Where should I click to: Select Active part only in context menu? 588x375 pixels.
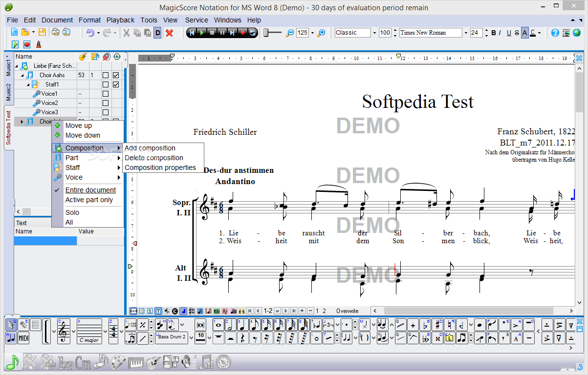[89, 200]
